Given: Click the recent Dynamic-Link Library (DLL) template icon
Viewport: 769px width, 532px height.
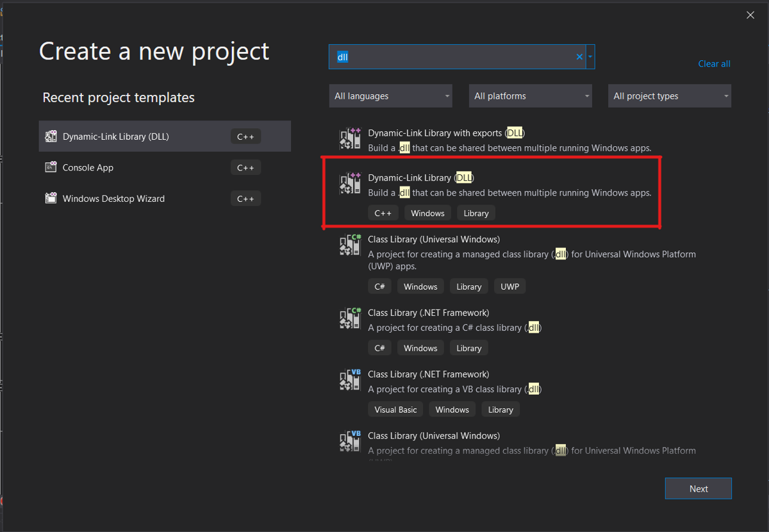Looking at the screenshot, I should pos(51,137).
